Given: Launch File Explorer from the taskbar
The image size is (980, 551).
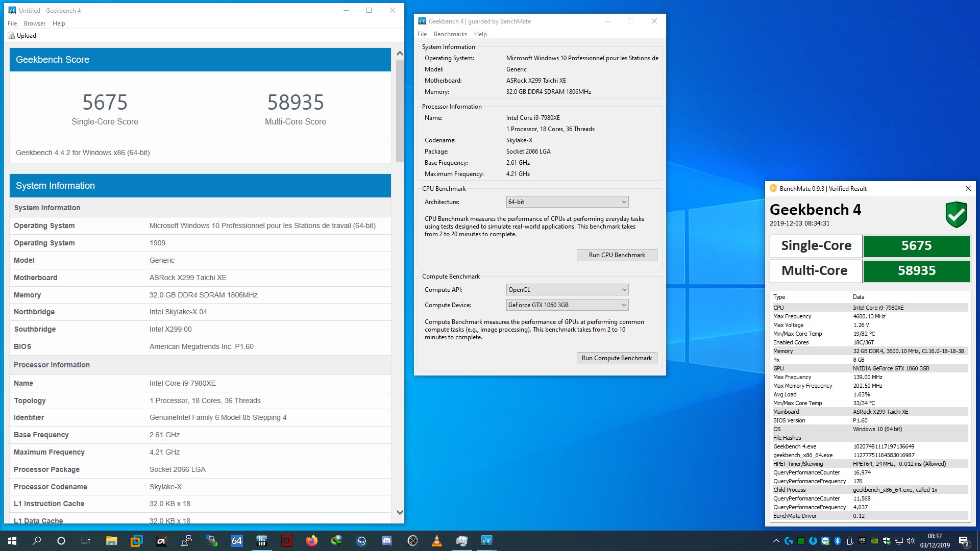Looking at the screenshot, I should click(x=111, y=541).
